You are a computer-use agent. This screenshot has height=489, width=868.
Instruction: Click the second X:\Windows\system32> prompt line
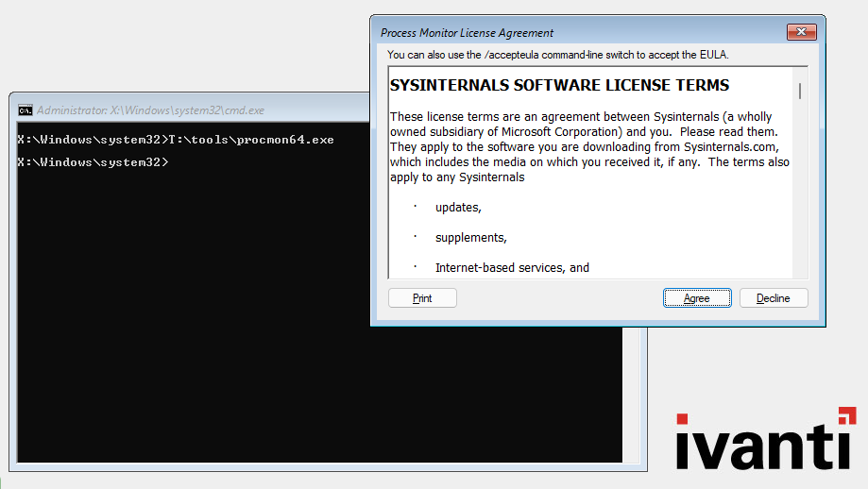(93, 162)
